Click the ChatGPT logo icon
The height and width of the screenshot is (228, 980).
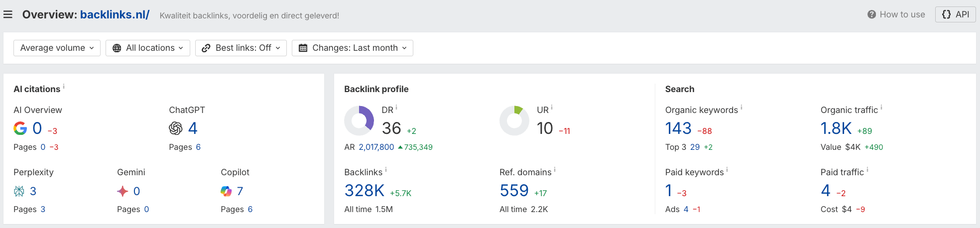pos(176,128)
